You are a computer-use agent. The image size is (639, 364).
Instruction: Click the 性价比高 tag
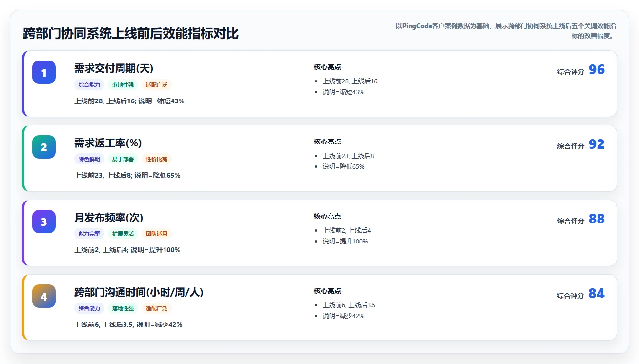tap(157, 159)
